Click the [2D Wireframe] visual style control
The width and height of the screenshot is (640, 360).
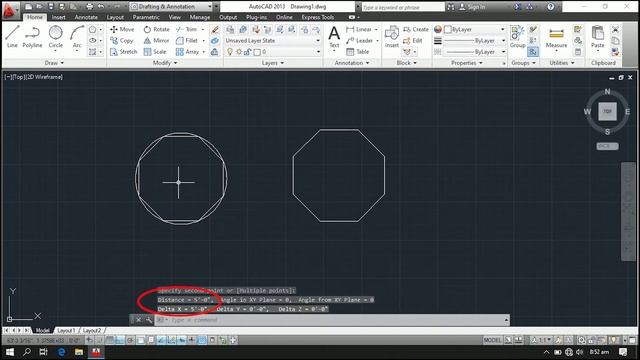tap(44, 77)
